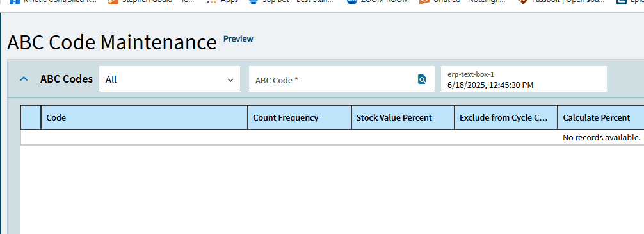Open the Apps bookmark folder
The width and height of the screenshot is (644, 234).
[x=222, y=2]
